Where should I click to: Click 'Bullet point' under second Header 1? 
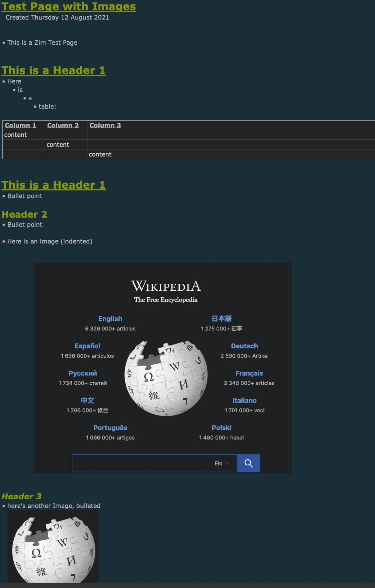pyautogui.click(x=25, y=196)
